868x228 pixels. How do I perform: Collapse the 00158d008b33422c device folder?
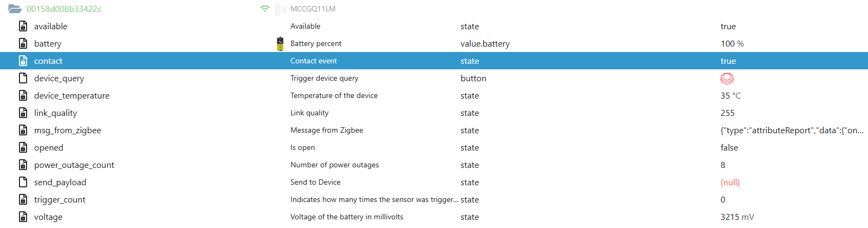pos(15,9)
